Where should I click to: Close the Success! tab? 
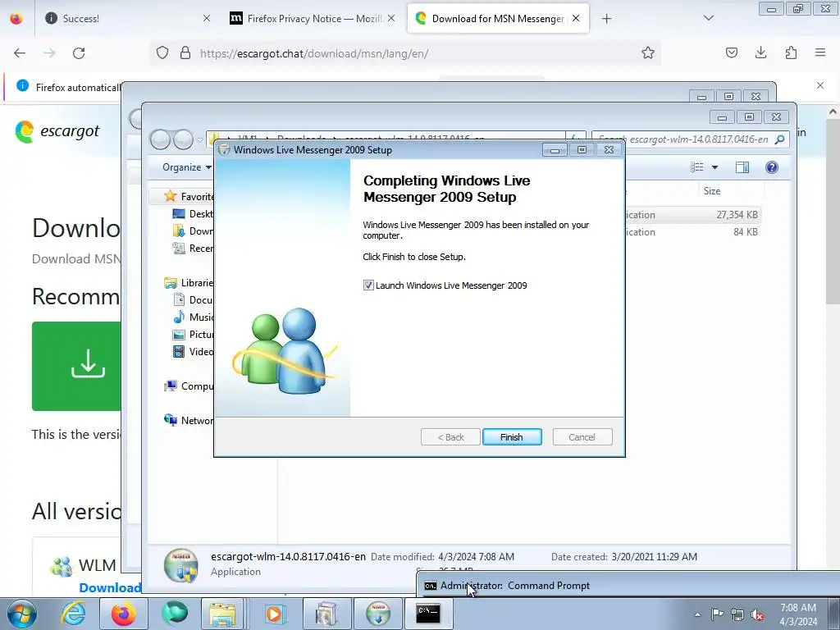[x=207, y=18]
